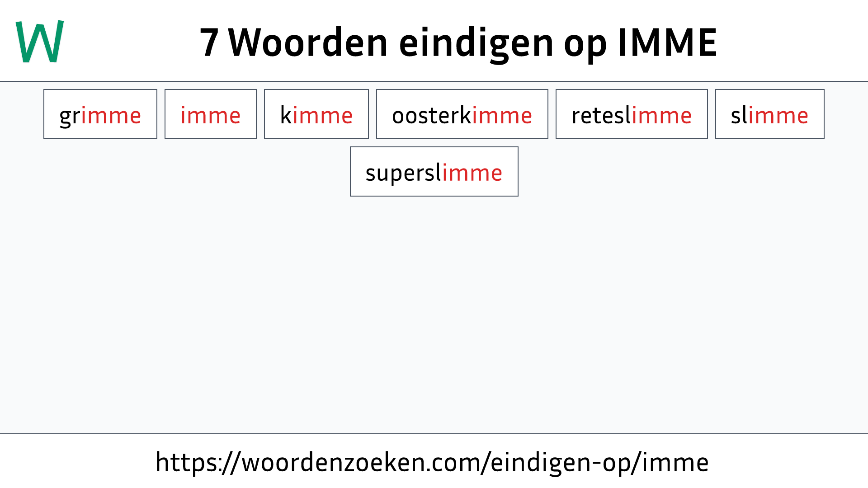Click the word 'slimme'

click(769, 114)
